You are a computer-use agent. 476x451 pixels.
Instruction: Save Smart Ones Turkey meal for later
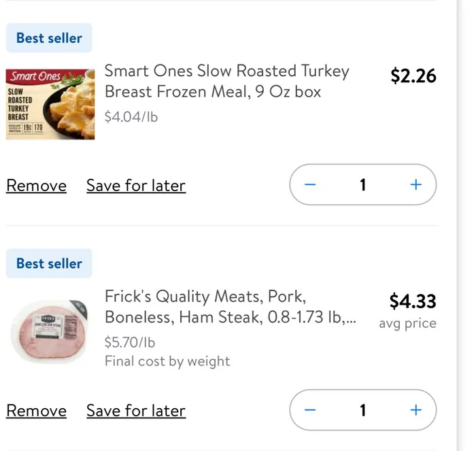(x=136, y=186)
